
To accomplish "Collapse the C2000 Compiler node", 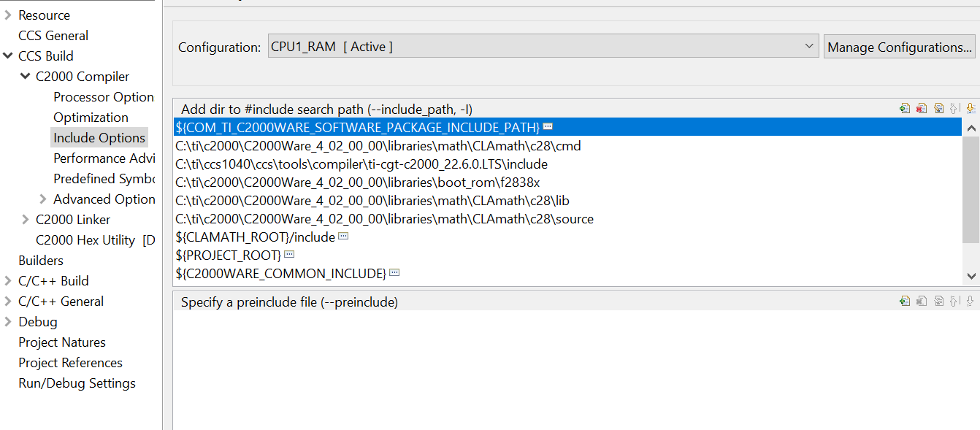I will (26, 76).
